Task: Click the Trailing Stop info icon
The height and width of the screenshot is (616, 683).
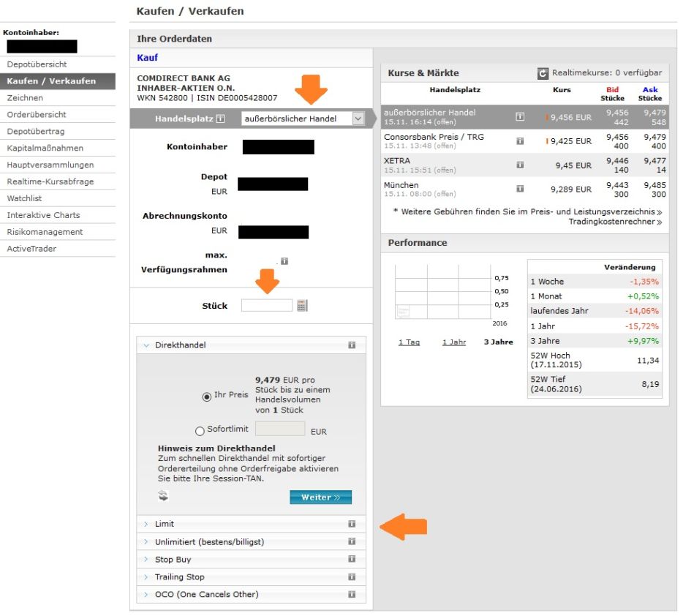Action: 352,576
